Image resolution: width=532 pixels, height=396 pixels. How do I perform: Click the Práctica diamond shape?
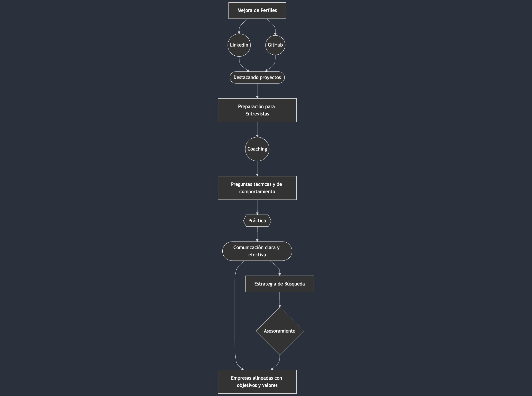tap(257, 220)
